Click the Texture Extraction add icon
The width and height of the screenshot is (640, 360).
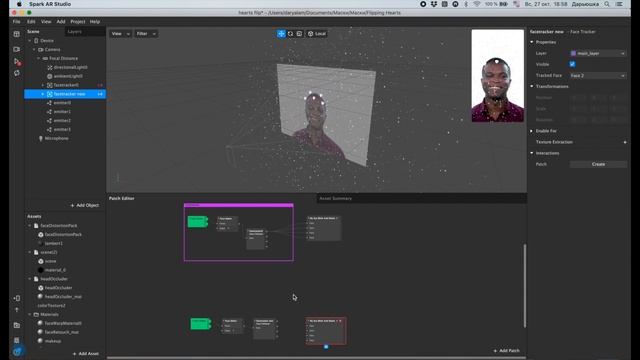(624, 142)
